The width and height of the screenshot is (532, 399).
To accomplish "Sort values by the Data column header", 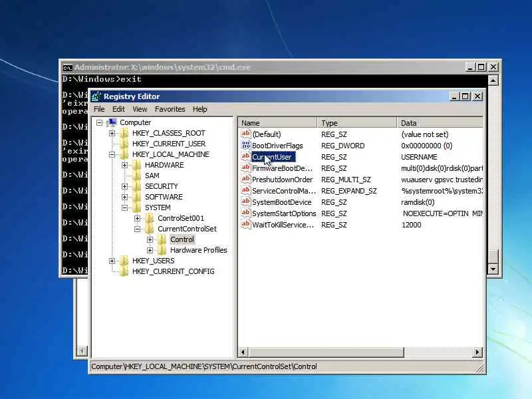I will pyautogui.click(x=440, y=123).
